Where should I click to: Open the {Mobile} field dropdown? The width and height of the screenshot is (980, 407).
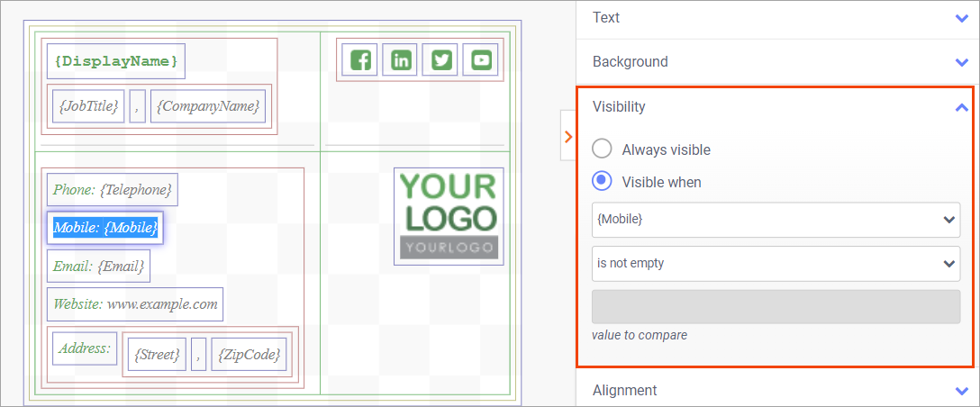pyautogui.click(x=775, y=220)
